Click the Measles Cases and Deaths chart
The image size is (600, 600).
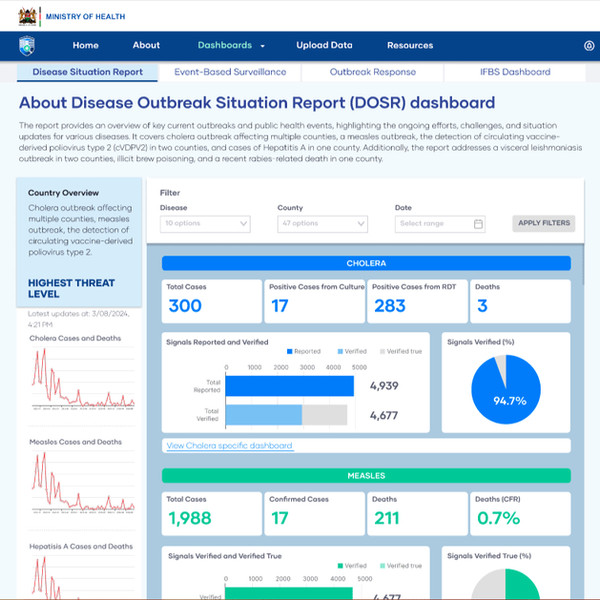pyautogui.click(x=83, y=483)
